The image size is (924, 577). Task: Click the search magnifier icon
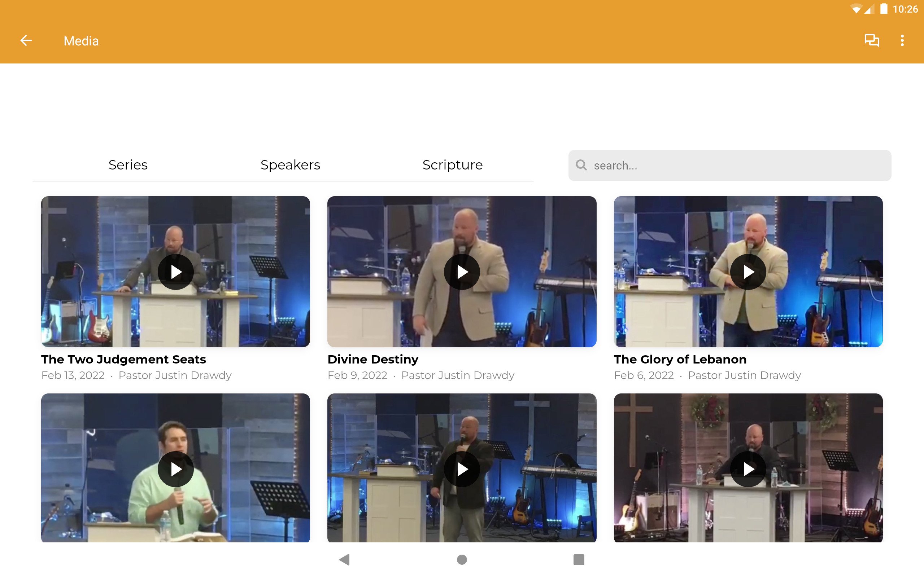pos(581,165)
